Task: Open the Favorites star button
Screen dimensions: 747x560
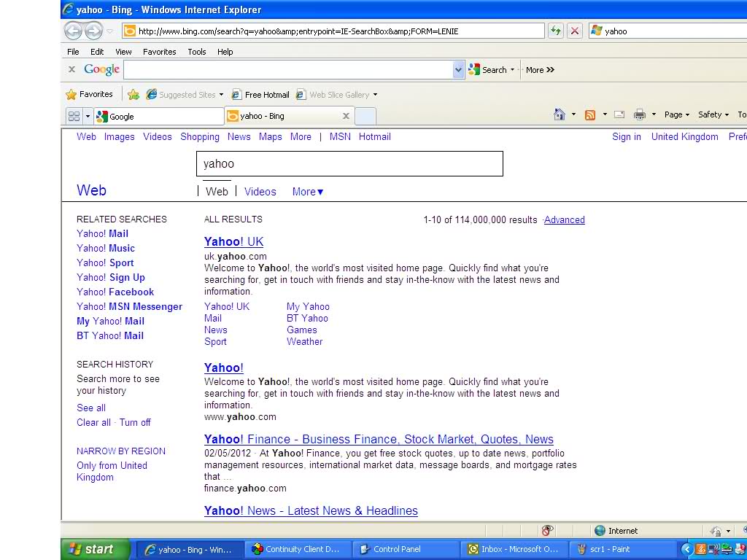Action: pos(90,94)
